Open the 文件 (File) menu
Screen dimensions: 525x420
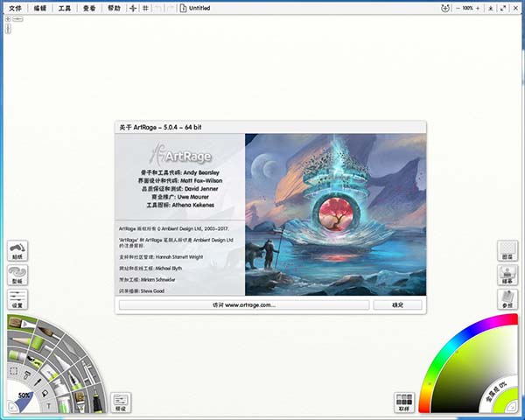[15, 8]
